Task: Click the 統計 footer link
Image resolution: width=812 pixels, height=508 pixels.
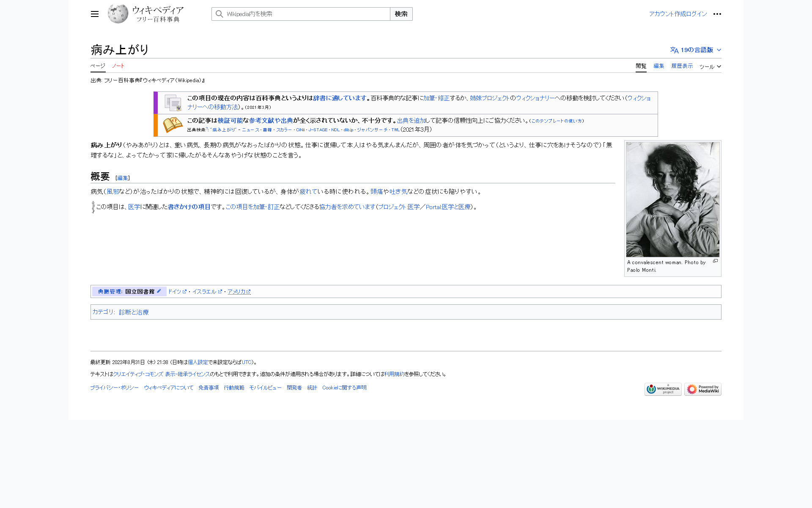Action: coord(312,388)
